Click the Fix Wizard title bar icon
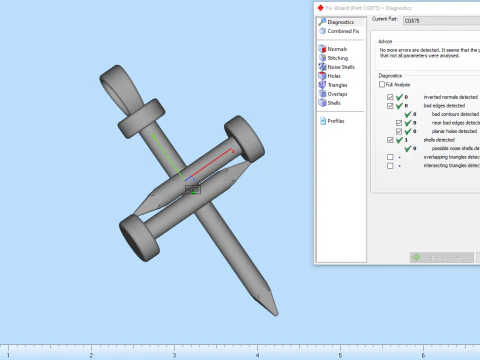This screenshot has height=360, width=480. 320,8
